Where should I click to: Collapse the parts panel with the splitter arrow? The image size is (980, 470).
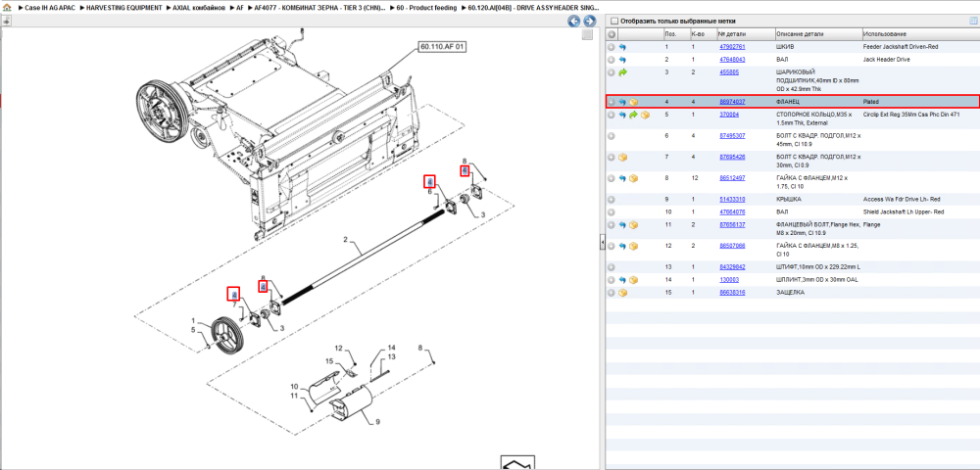[x=602, y=241]
